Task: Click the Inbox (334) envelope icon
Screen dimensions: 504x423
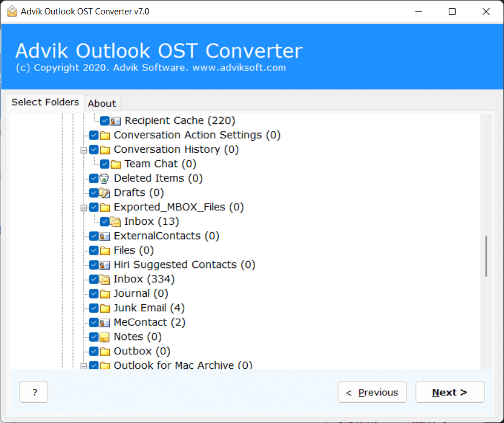Action: click(104, 279)
